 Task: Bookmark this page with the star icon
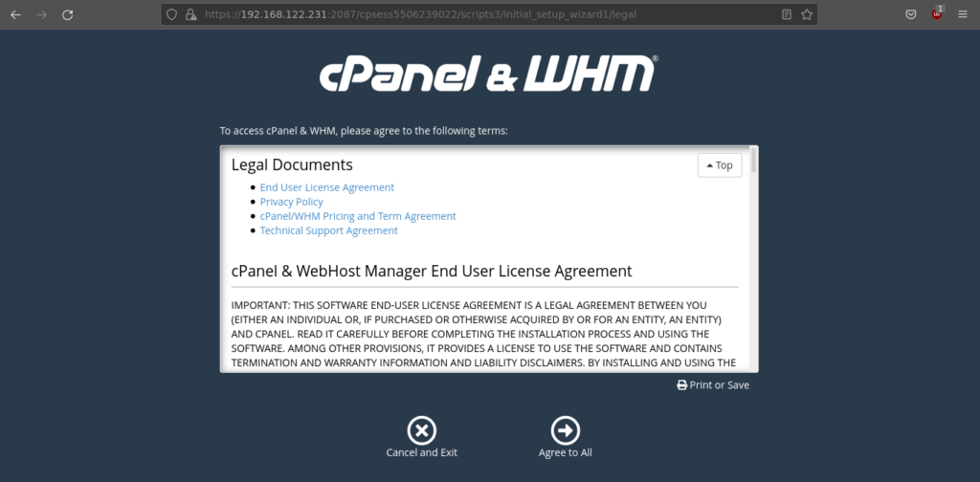point(807,14)
